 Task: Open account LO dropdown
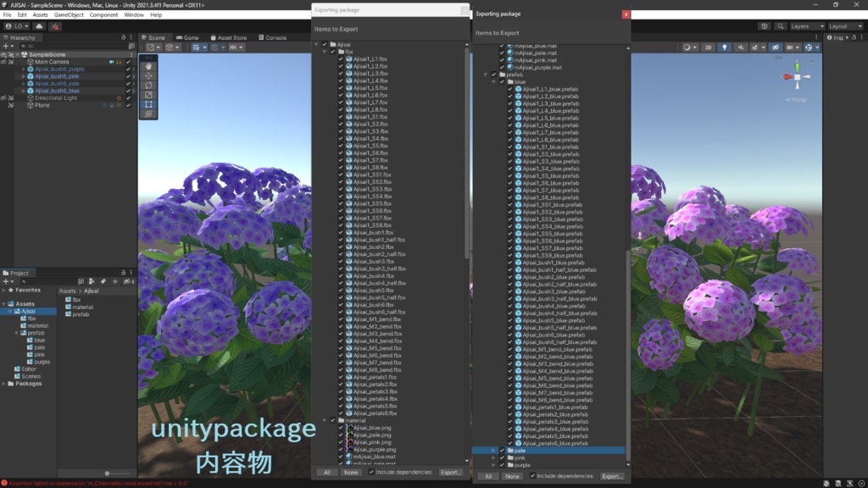pos(17,26)
